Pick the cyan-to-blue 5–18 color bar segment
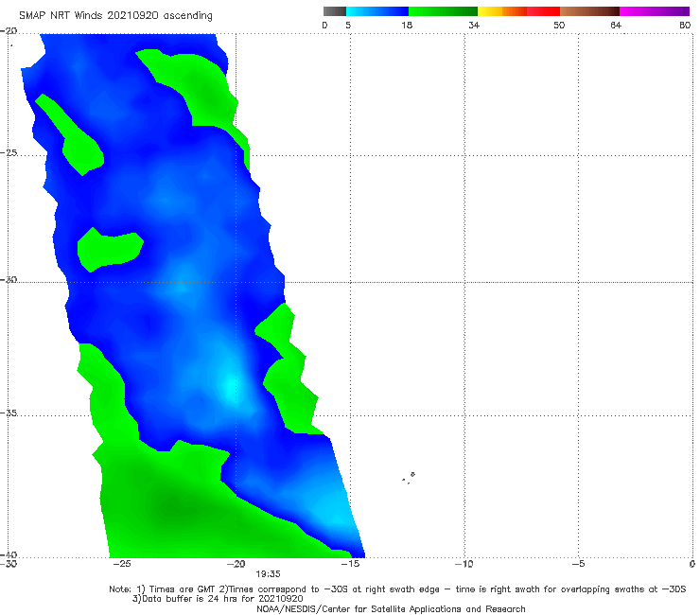 click(x=377, y=11)
